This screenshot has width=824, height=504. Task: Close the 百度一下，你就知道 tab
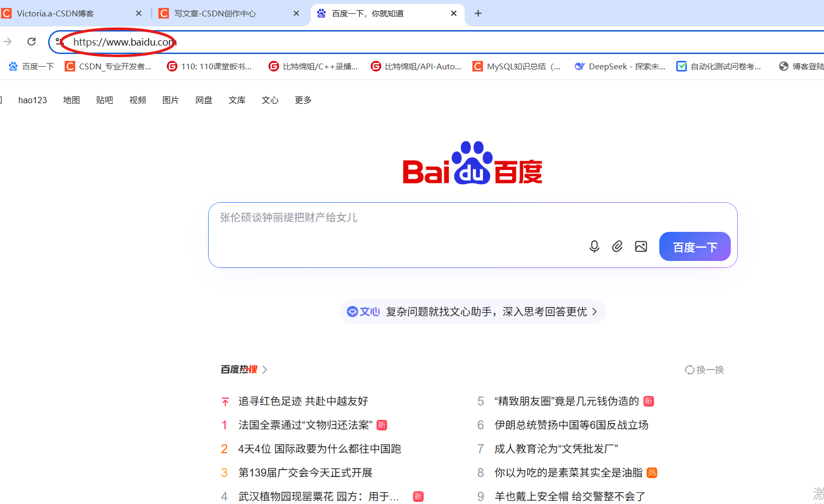(x=454, y=13)
